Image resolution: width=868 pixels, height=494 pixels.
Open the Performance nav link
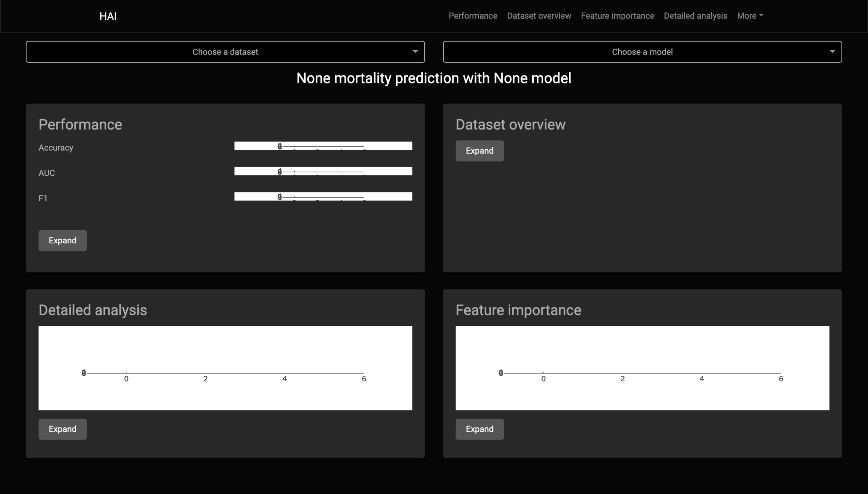tap(473, 16)
